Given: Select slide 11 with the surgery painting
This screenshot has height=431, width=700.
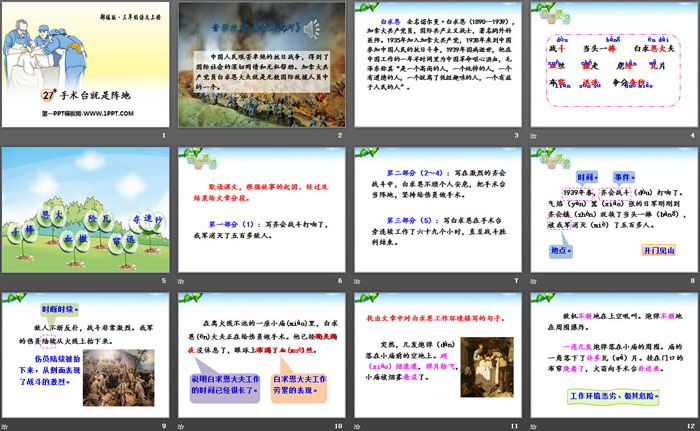Looking at the screenshot, I should [x=438, y=355].
